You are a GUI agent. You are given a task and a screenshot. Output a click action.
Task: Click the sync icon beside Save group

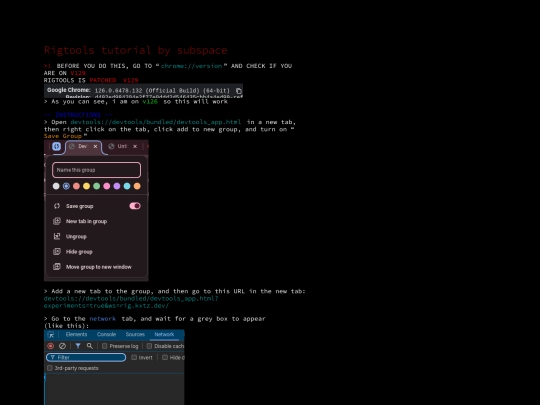57,206
